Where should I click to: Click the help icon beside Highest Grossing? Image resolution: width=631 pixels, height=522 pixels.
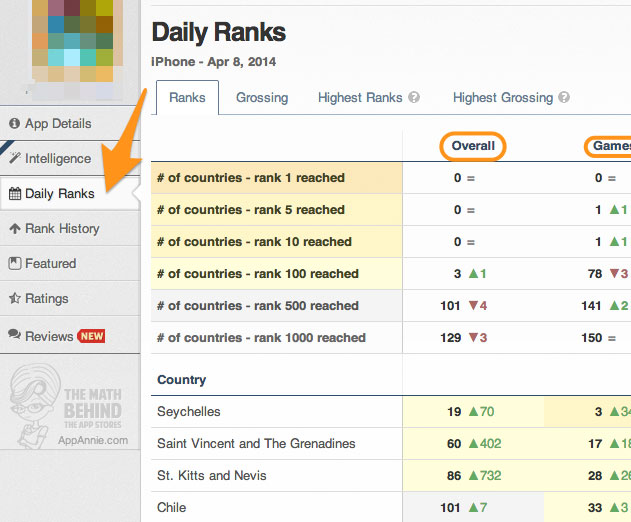(x=564, y=97)
